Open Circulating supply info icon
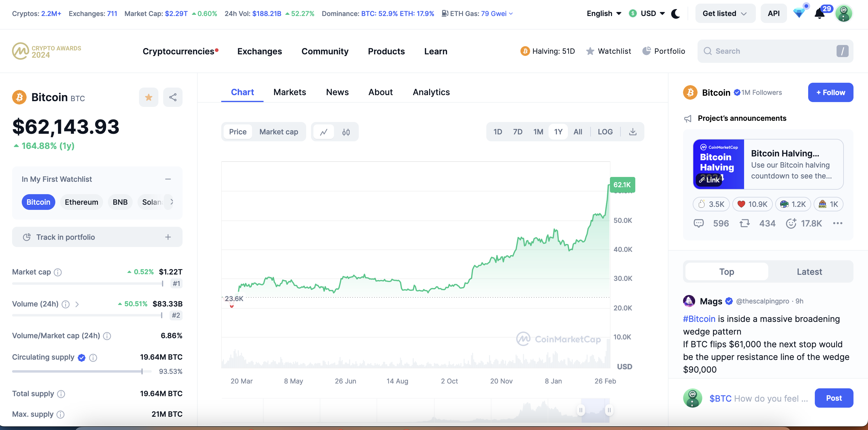This screenshot has width=868, height=430. [x=93, y=358]
